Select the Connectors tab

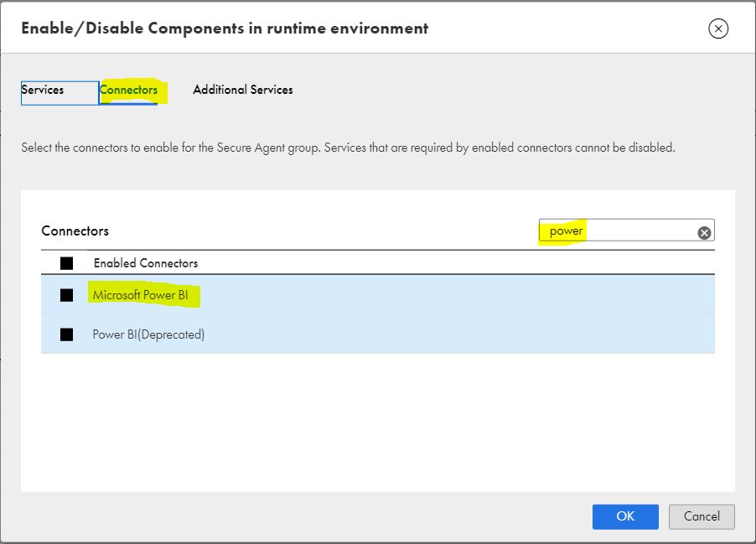[x=128, y=91]
